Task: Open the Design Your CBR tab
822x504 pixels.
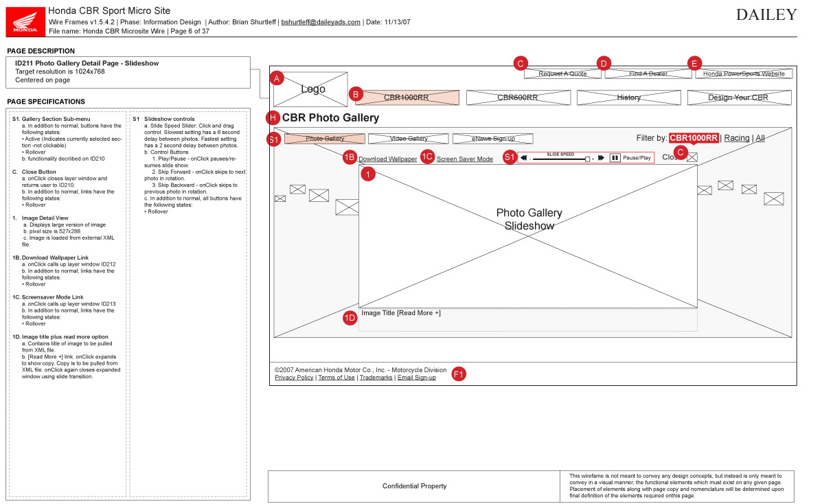Action: point(738,98)
